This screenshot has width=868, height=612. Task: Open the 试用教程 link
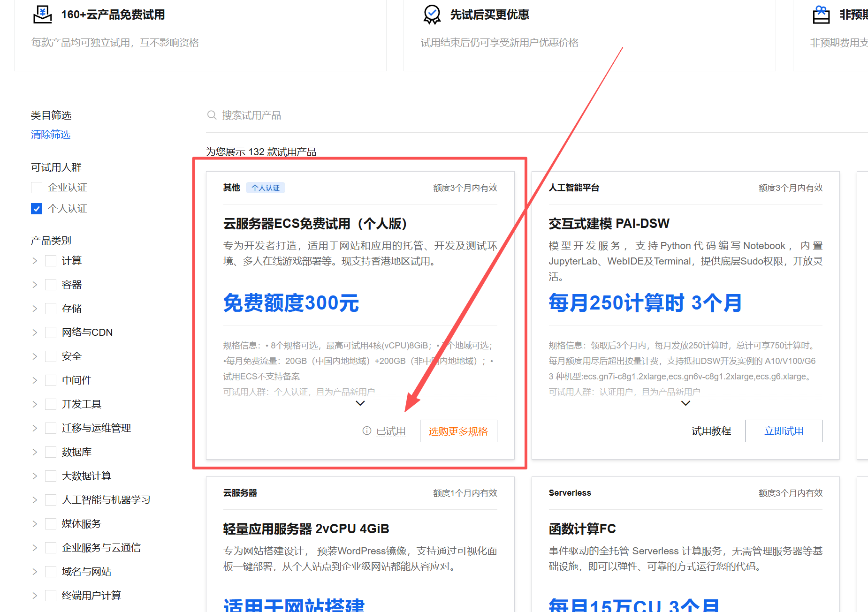click(x=711, y=431)
